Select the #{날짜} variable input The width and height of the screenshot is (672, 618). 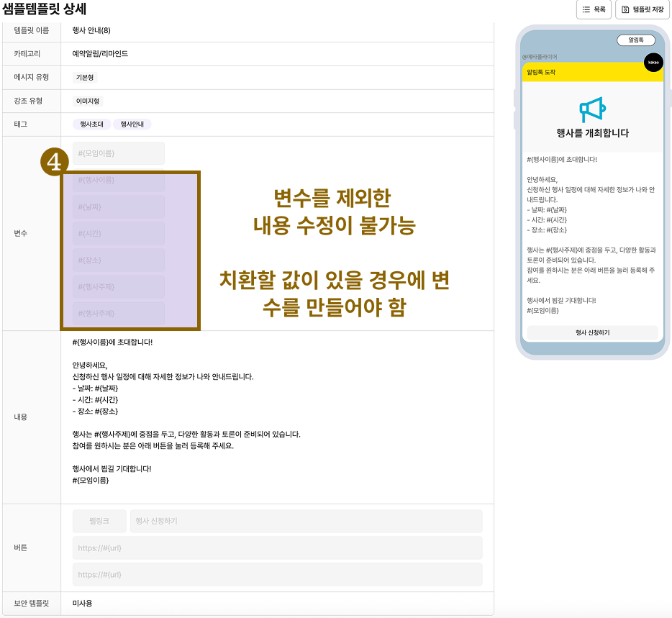(x=118, y=207)
